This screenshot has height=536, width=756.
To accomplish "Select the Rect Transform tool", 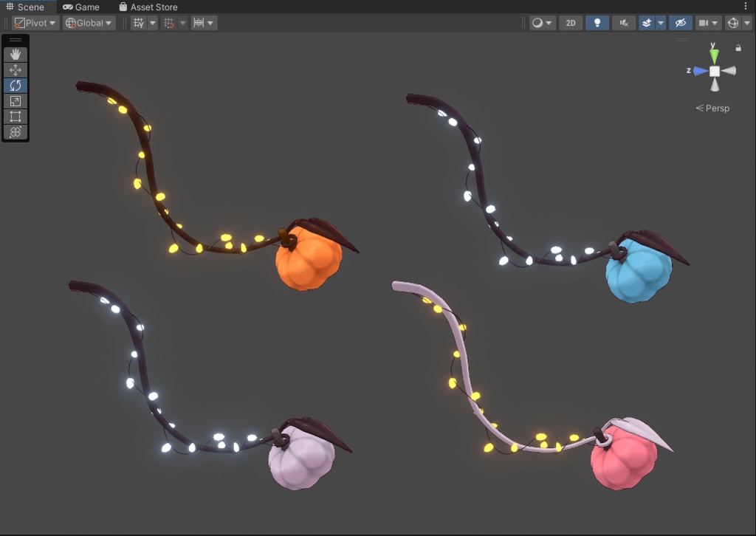I will click(15, 116).
